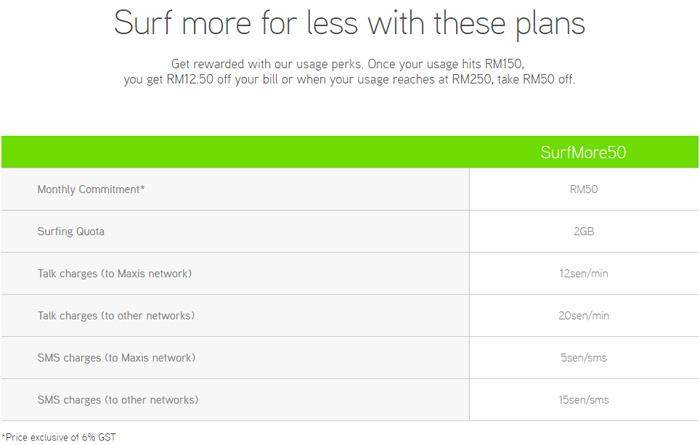Image resolution: width=700 pixels, height=445 pixels.
Task: Select the Monthly Commitment row label
Action: coord(91,189)
